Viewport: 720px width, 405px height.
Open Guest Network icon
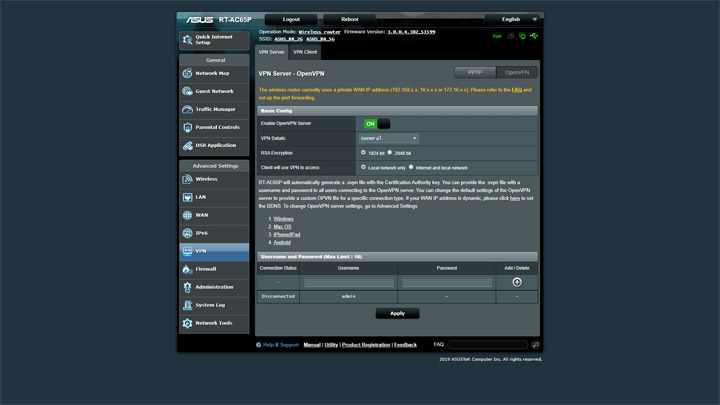pyautogui.click(x=187, y=91)
